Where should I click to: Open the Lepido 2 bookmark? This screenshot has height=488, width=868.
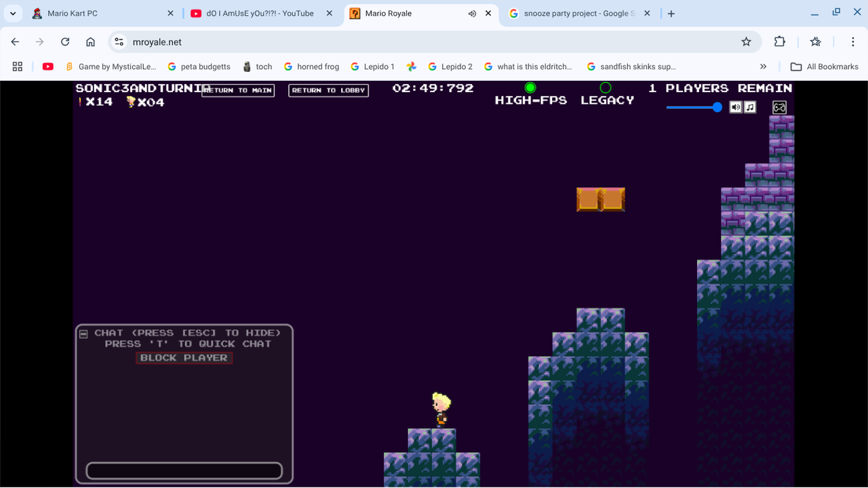[x=450, y=66]
